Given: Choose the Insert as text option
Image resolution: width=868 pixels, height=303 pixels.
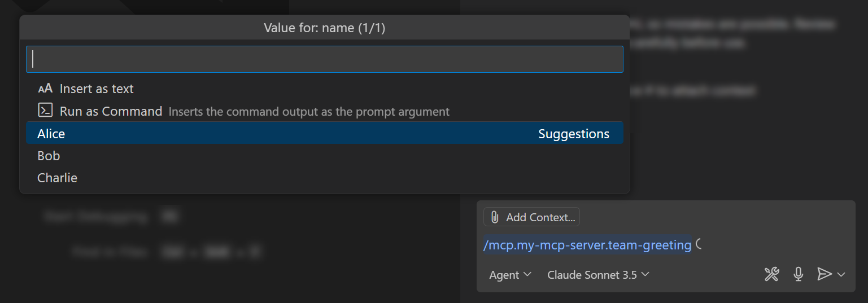Looking at the screenshot, I should 97,89.
